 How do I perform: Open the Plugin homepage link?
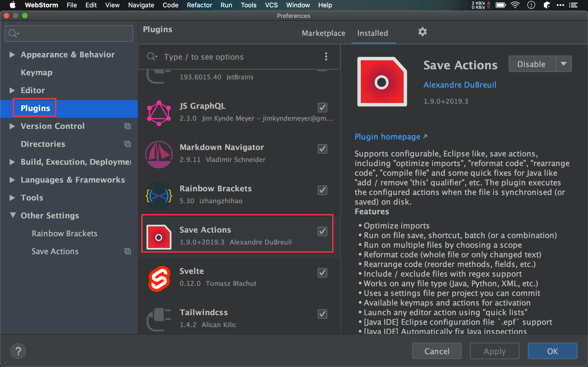point(387,137)
